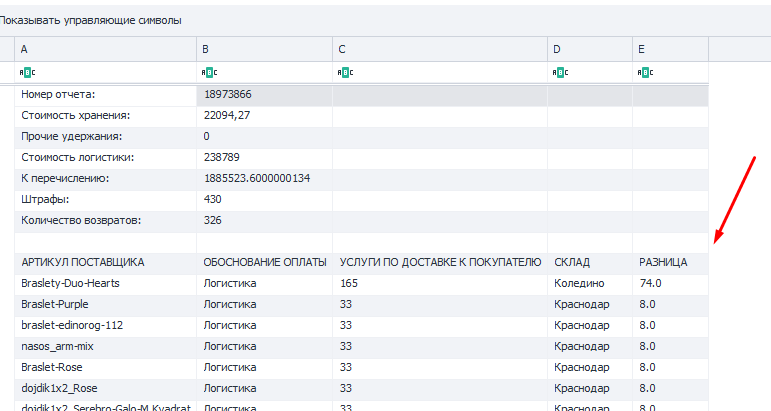Screen dimensions: 771x411
Task: Click the cell Номер отчета:
Action: pos(106,94)
